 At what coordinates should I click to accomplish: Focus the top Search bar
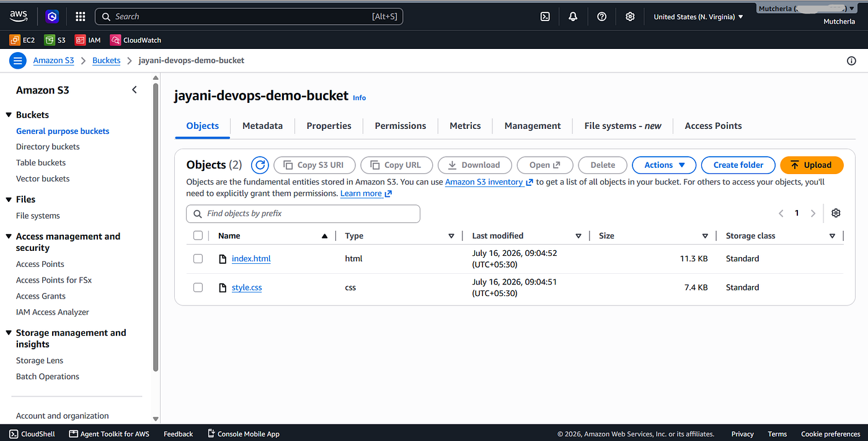pos(249,17)
